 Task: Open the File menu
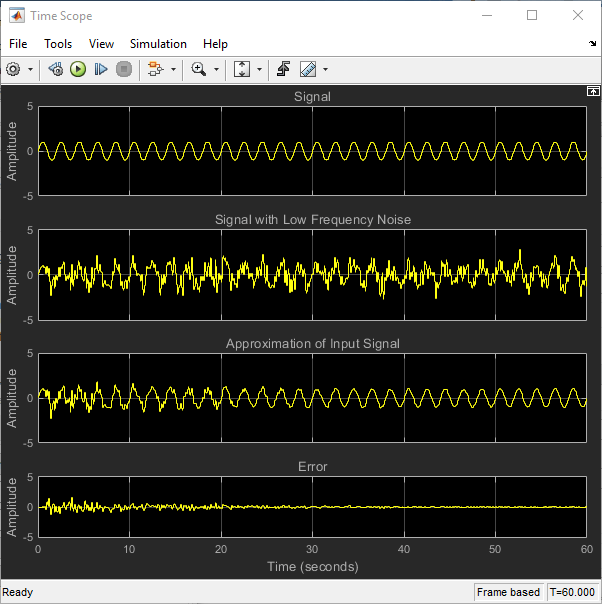pyautogui.click(x=18, y=44)
